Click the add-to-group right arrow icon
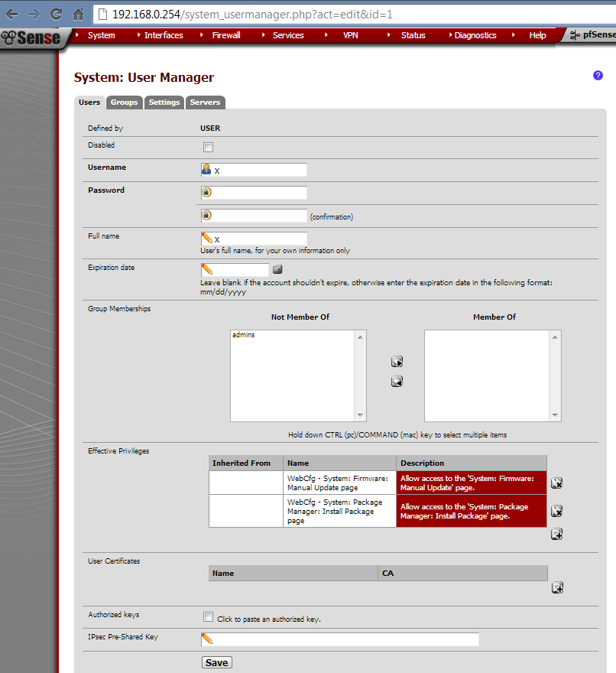Screen dimensions: 616x673 coord(397,362)
